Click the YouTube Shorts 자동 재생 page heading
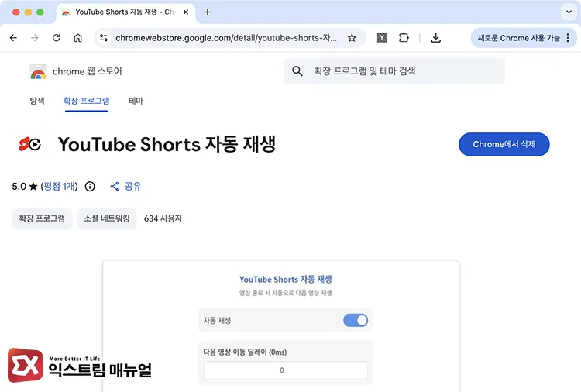This screenshot has height=392, width=581. (167, 144)
